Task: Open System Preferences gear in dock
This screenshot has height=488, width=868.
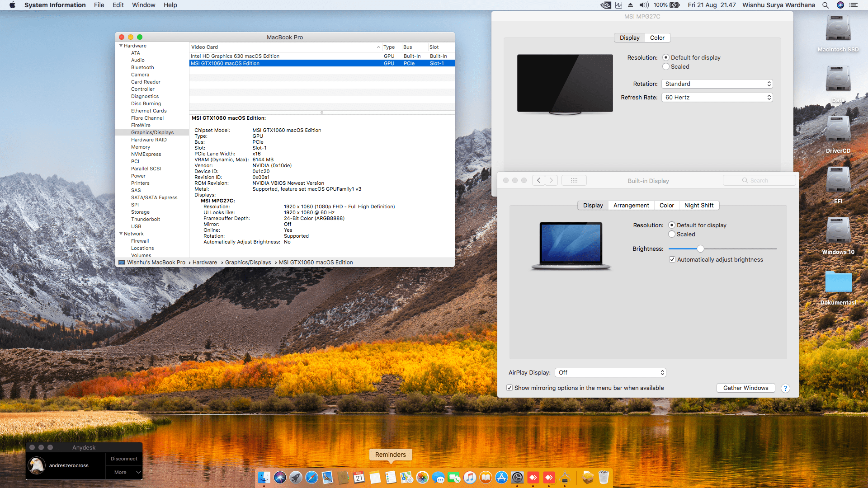Action: pyautogui.click(x=517, y=477)
